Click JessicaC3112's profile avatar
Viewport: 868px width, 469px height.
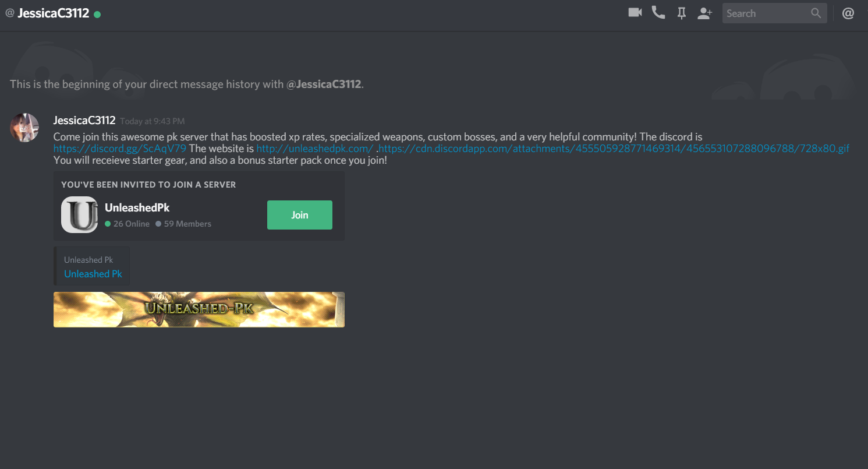24,128
